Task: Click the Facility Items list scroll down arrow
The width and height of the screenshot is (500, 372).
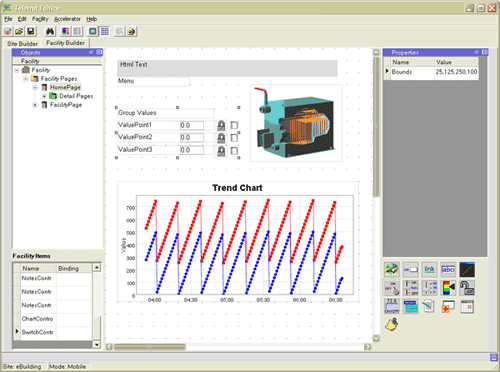Action: (97, 345)
